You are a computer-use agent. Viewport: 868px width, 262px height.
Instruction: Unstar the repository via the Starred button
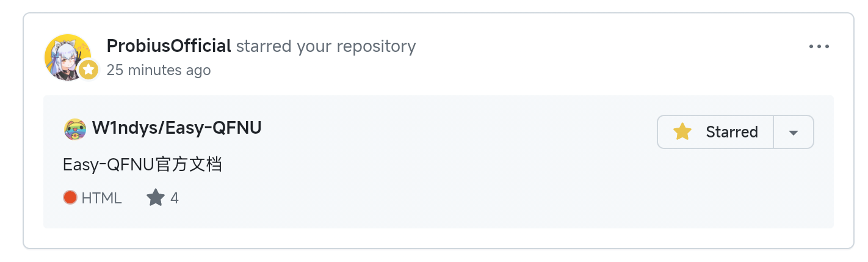coord(715,132)
